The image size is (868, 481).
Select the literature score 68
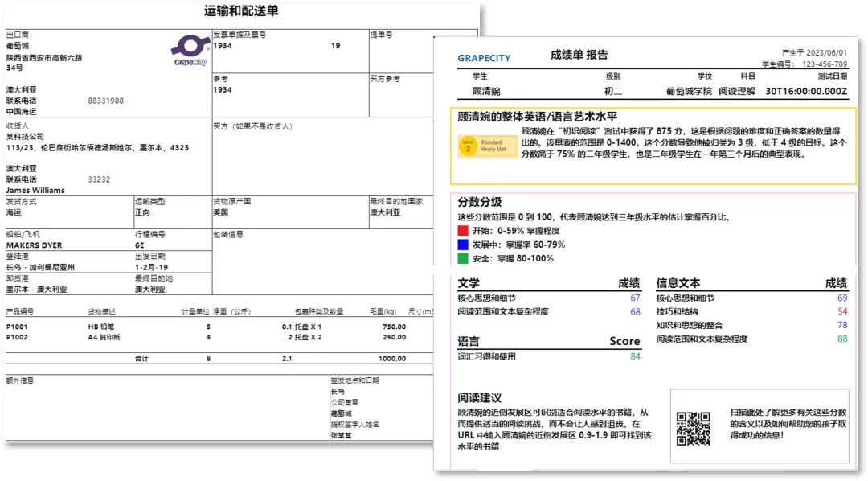(x=635, y=312)
